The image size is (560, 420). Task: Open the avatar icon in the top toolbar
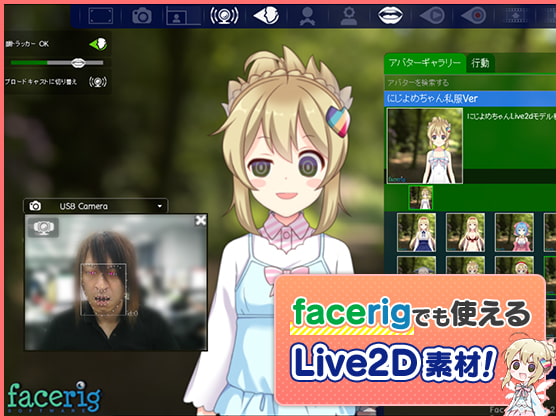(x=307, y=16)
